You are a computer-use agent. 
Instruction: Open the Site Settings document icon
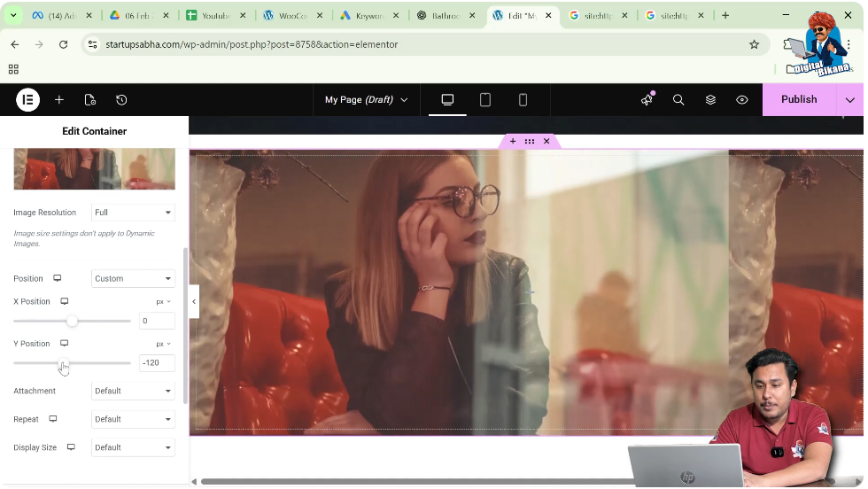[x=90, y=100]
